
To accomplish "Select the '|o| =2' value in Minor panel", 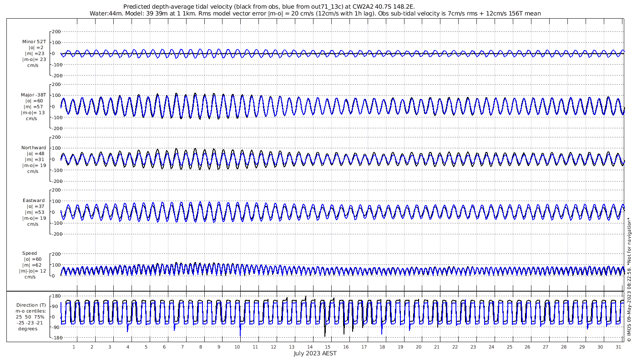I will pos(36,48).
